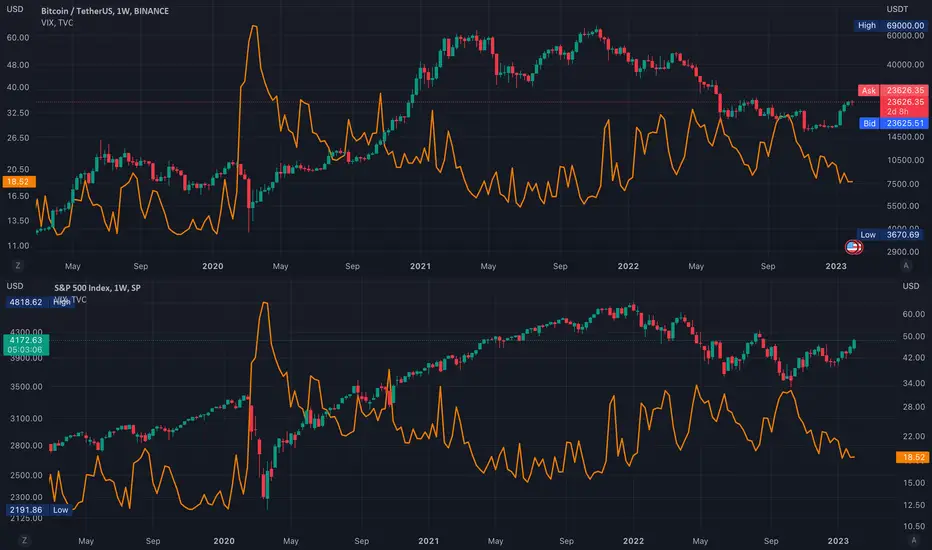Click the 12.50 value on right VIX scale
The height and width of the screenshot is (550, 932).
click(914, 505)
